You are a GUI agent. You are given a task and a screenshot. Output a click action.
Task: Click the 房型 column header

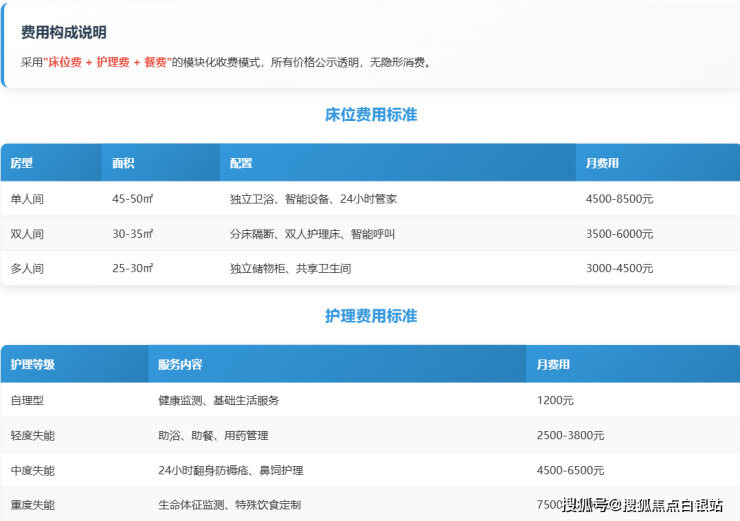(22, 163)
